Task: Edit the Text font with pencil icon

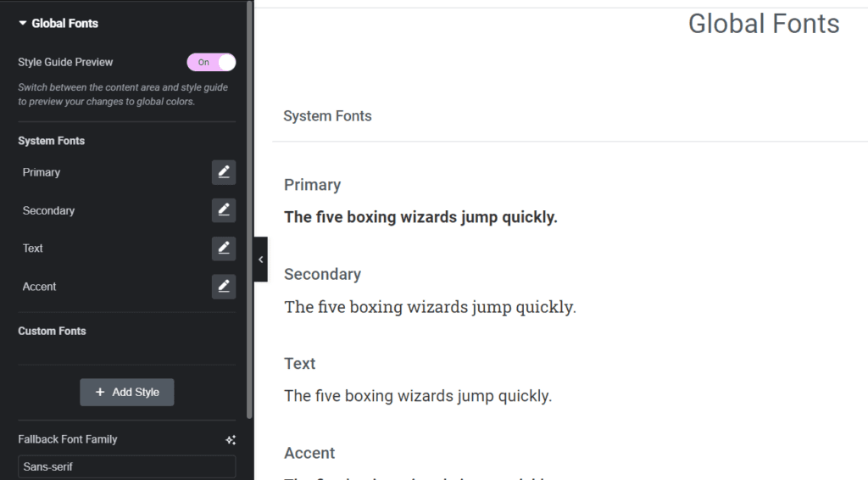Action: (224, 248)
